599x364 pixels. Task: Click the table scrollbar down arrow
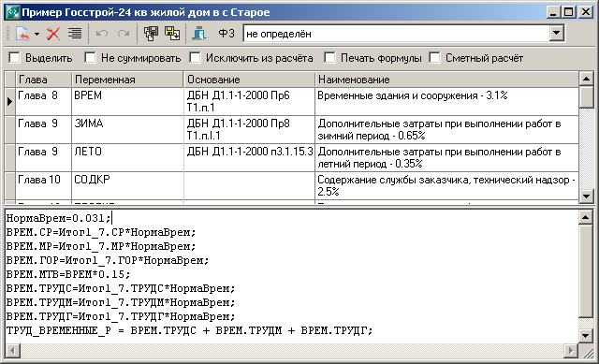586,197
